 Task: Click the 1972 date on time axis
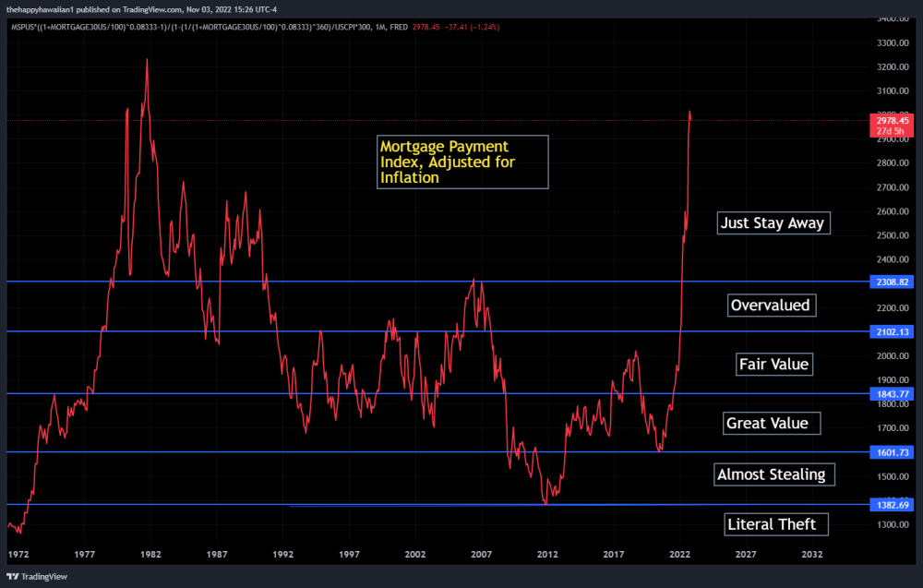(x=18, y=555)
